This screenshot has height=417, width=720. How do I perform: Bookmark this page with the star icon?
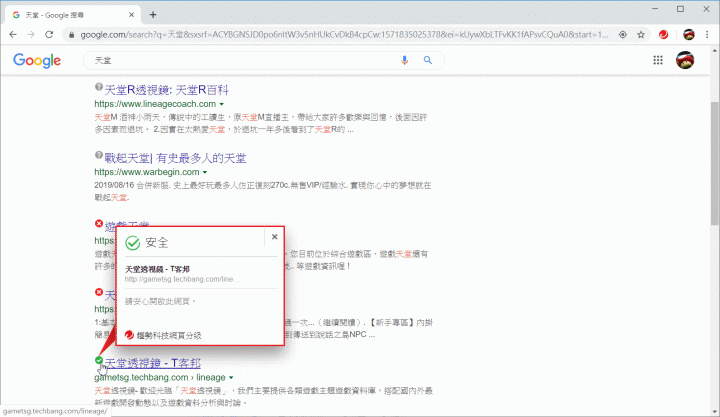click(641, 34)
